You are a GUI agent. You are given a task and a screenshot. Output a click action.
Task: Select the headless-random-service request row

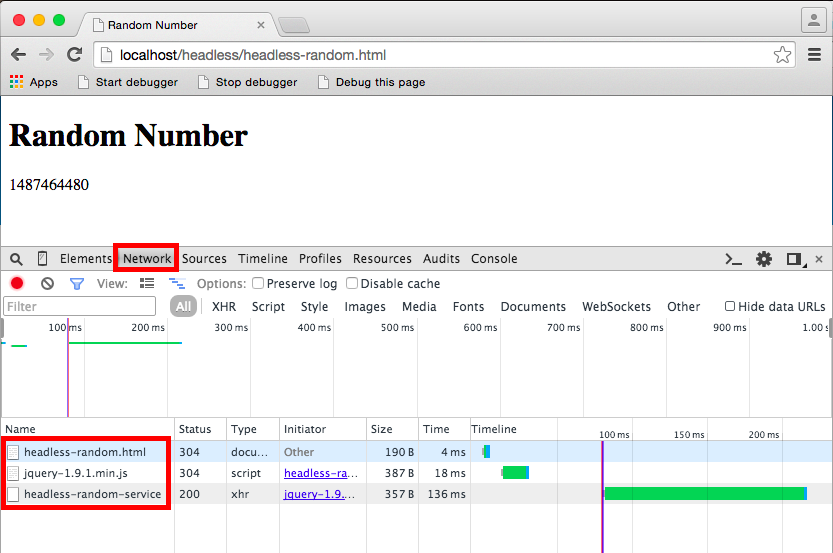(416, 494)
